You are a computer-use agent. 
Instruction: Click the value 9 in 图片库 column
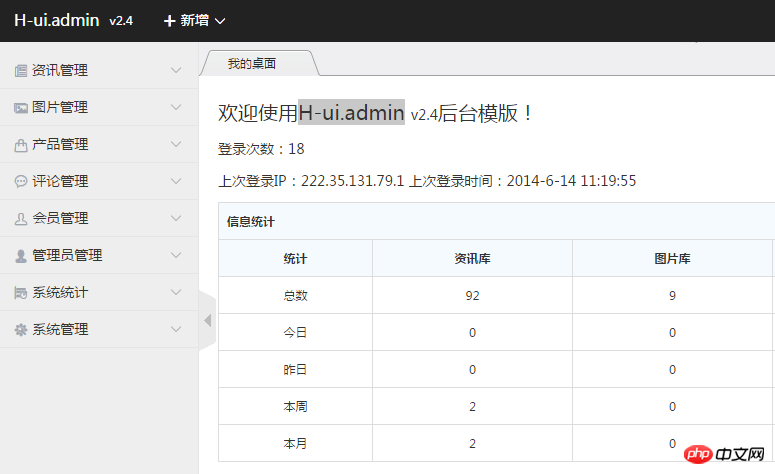tap(672, 296)
